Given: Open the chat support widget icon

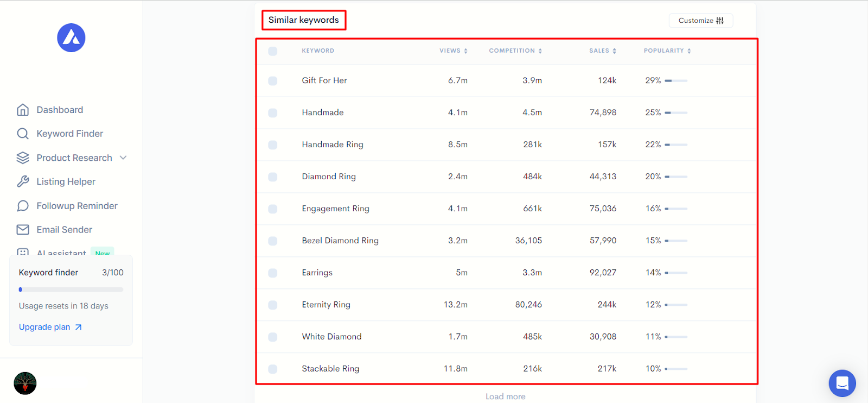Looking at the screenshot, I should point(842,383).
